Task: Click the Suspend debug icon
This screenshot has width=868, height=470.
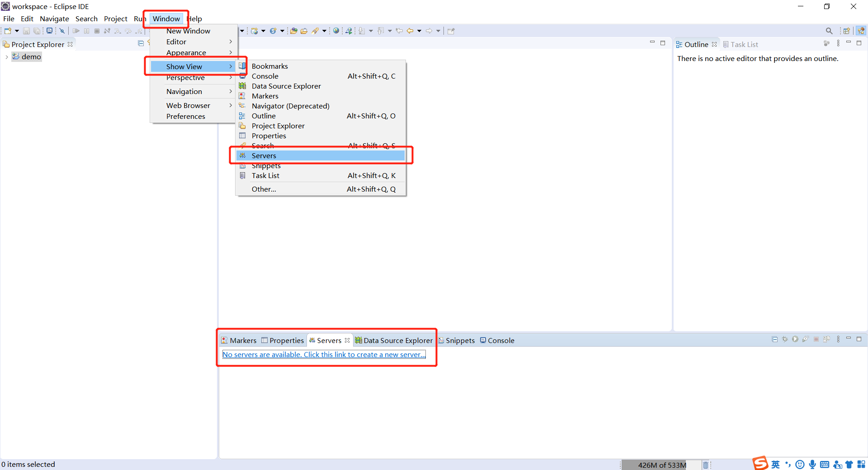Action: point(86,31)
